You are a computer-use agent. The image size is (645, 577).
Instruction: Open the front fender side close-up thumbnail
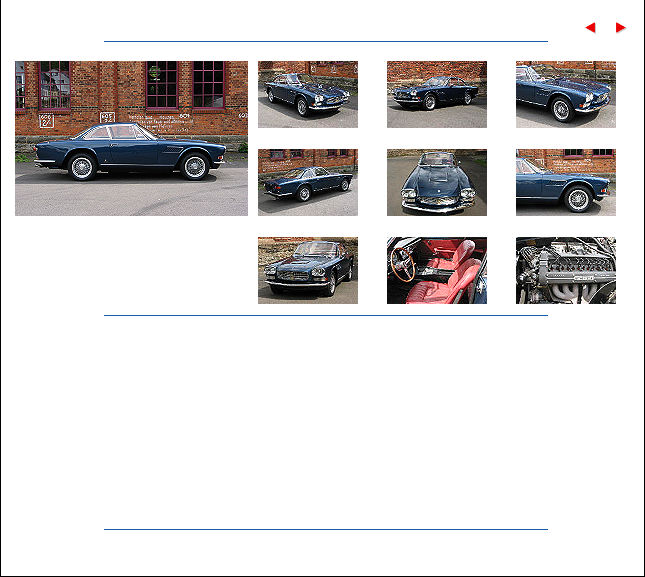click(x=566, y=182)
